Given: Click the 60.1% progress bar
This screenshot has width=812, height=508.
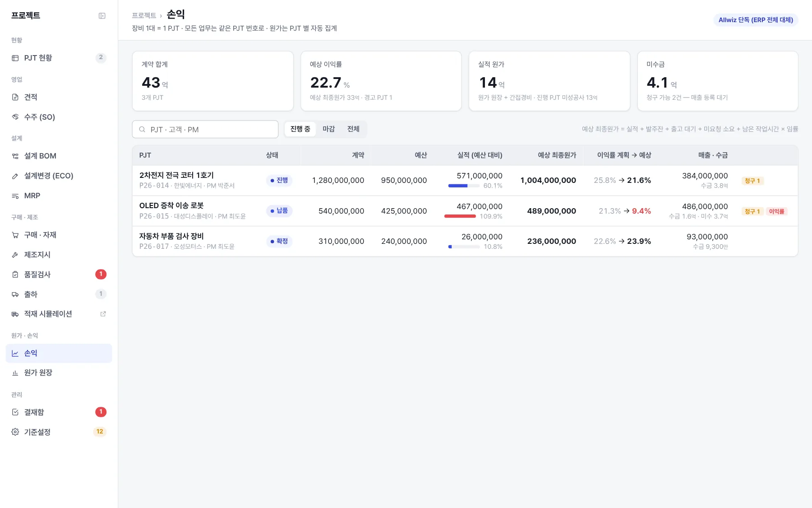Looking at the screenshot, I should (464, 186).
